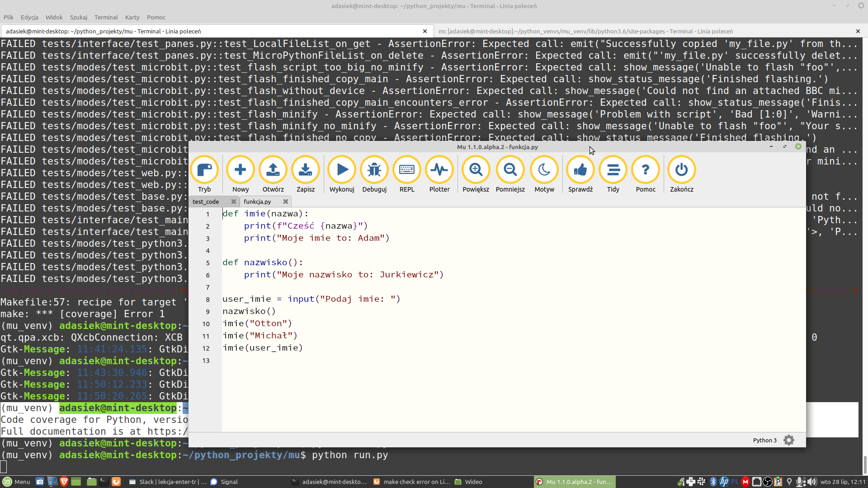
Task: Close the python_projekty/mu terminal tab
Action: click(x=425, y=31)
